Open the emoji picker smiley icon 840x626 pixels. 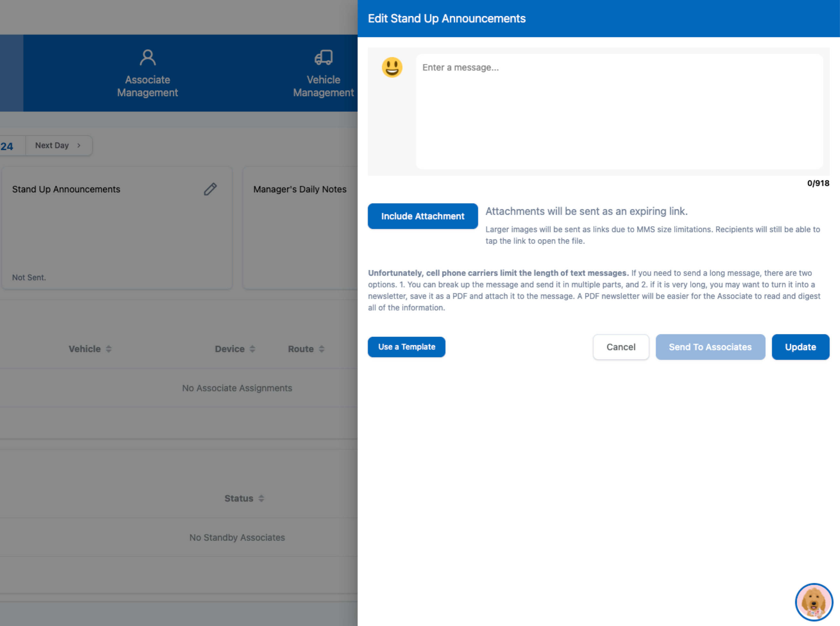[392, 67]
